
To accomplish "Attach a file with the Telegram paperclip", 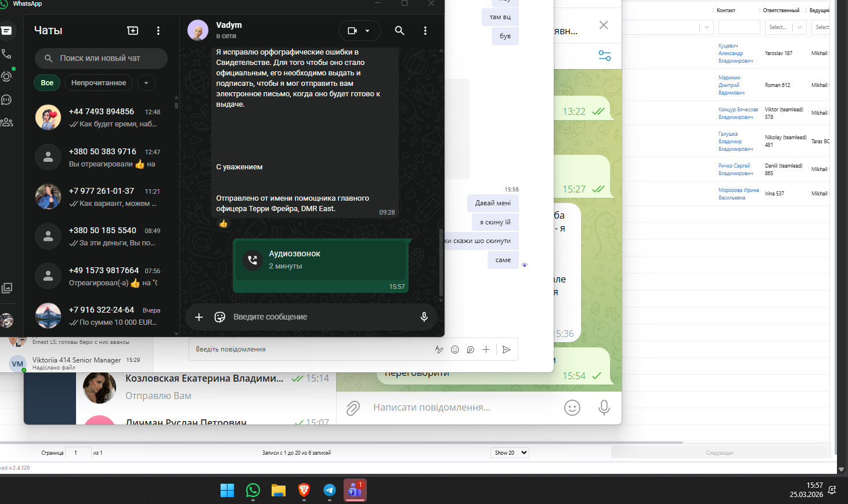I will tap(353, 408).
